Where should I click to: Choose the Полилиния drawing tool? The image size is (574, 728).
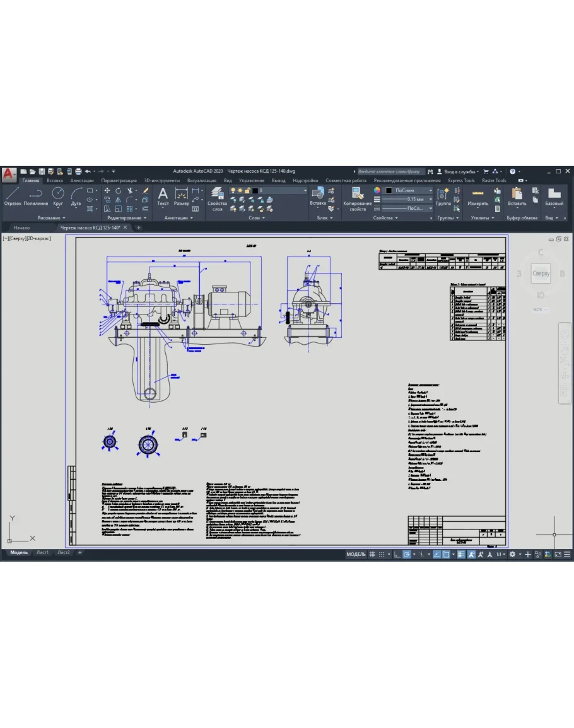(x=35, y=196)
